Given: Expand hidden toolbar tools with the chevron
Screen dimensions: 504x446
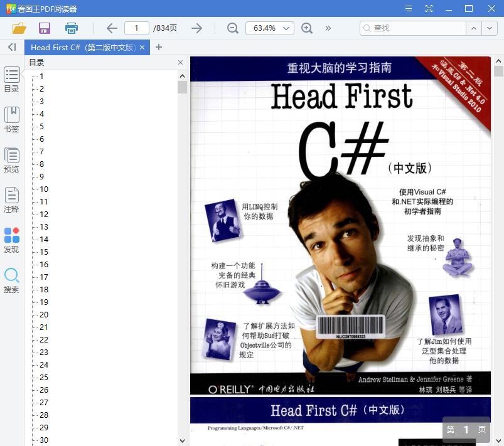Looking at the screenshot, I should click(x=328, y=28).
